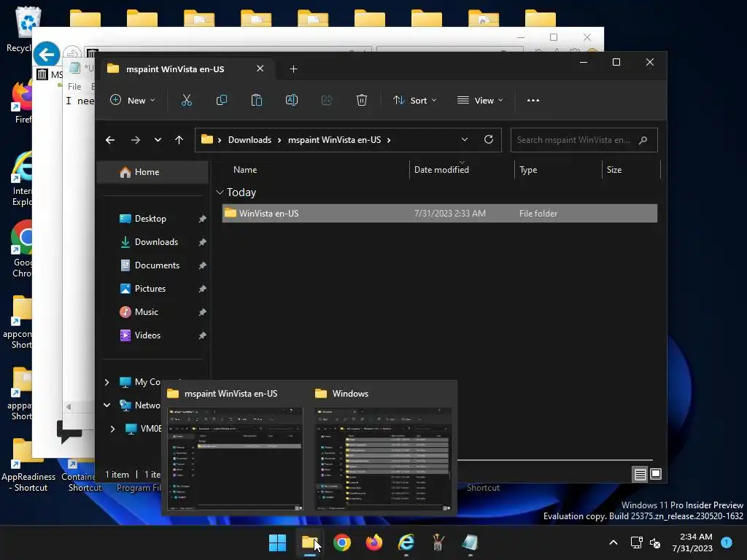The image size is (747, 560).
Task: Unpin Documents from Quick access
Action: pyautogui.click(x=203, y=265)
